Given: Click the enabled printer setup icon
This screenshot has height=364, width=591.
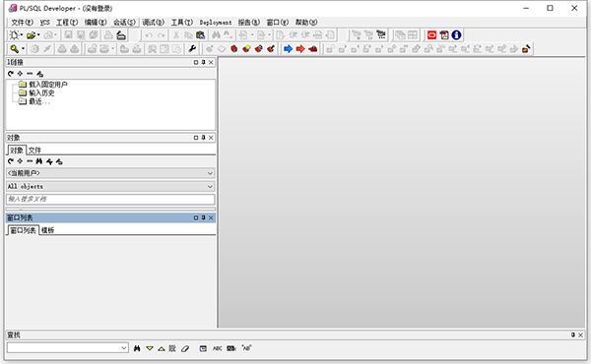Looking at the screenshot, I should [121, 35].
